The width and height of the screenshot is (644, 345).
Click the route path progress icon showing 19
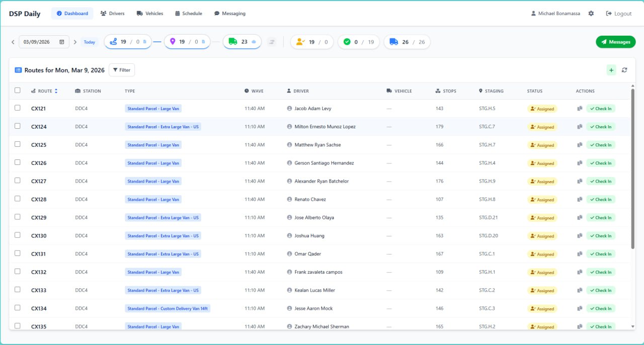click(x=113, y=42)
